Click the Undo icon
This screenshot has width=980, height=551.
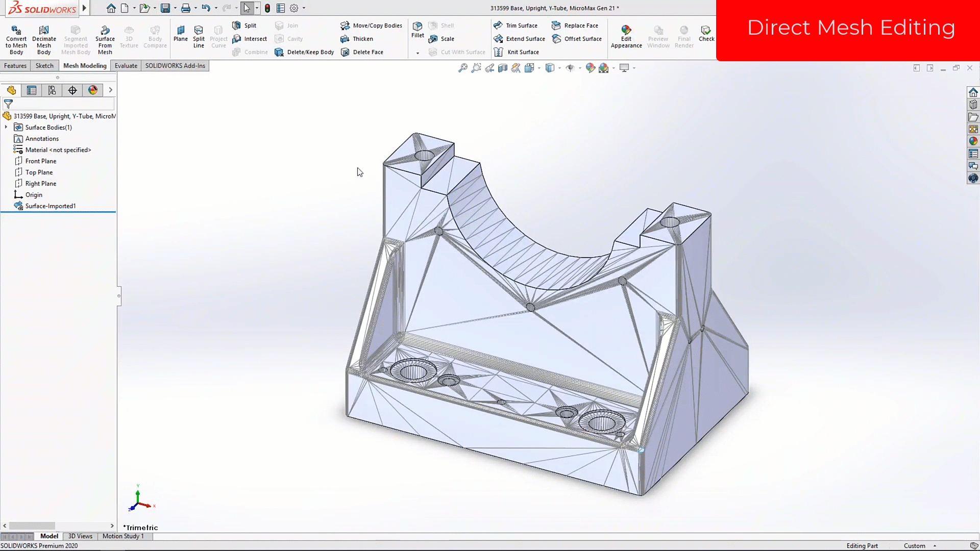(x=206, y=8)
